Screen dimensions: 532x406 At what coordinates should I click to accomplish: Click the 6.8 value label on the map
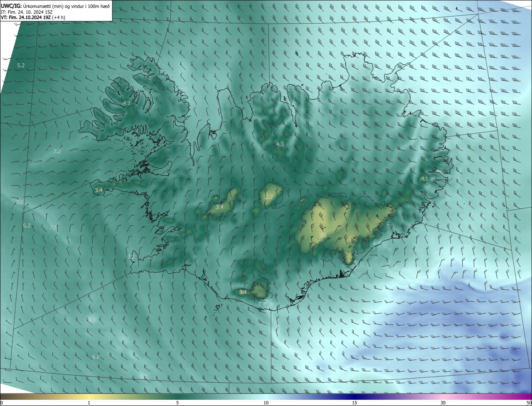[x=96, y=357]
